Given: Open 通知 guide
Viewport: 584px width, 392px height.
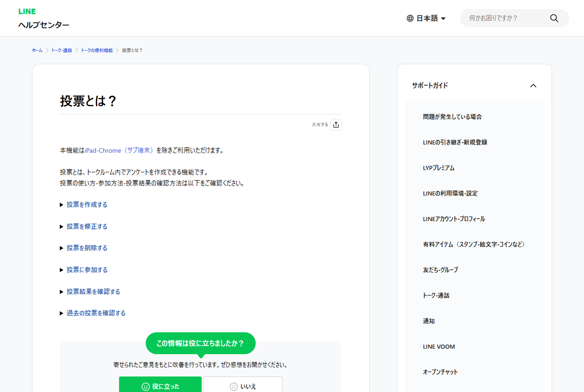Looking at the screenshot, I should click(429, 321).
